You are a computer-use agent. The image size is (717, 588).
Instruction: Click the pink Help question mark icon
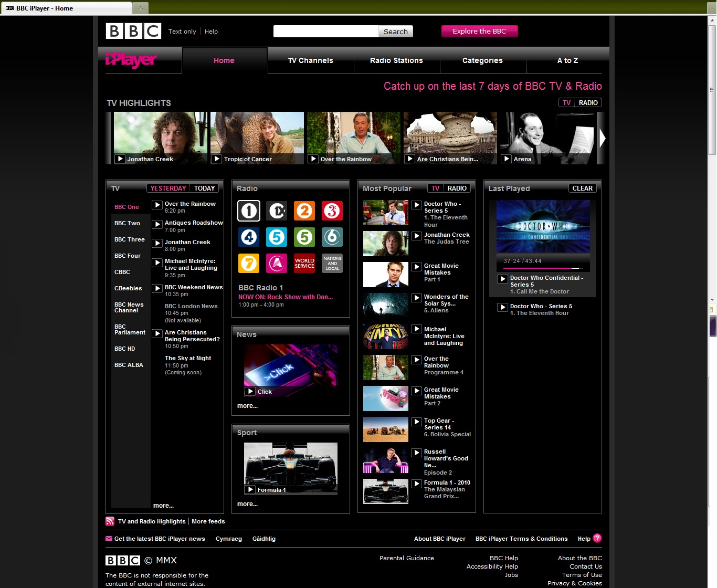tap(597, 538)
